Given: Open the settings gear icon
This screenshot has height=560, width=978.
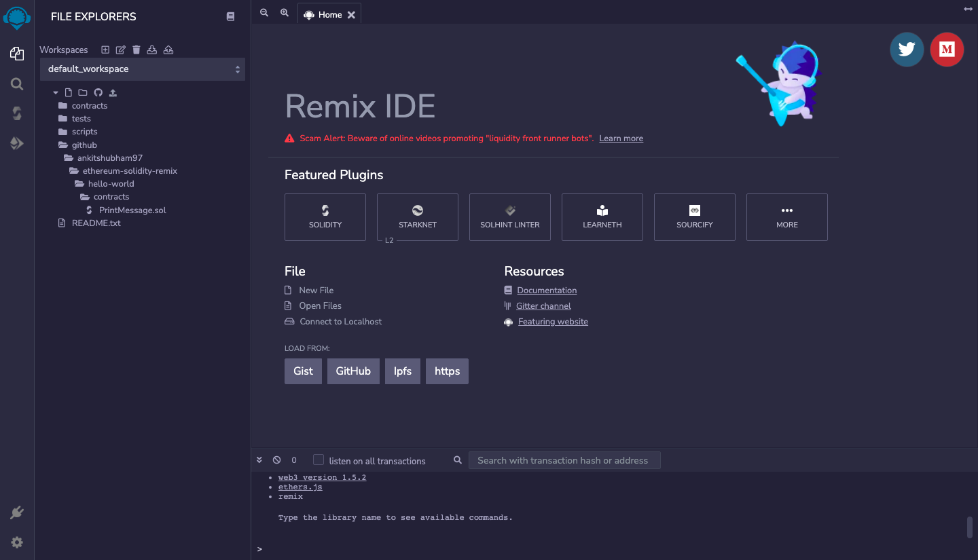Looking at the screenshot, I should 17,542.
